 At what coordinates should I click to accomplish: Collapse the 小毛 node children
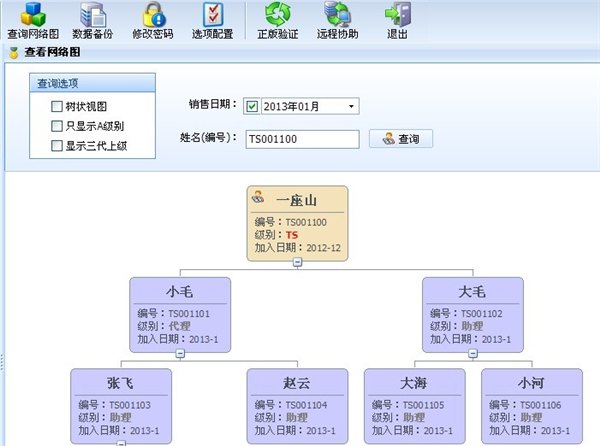tap(180, 353)
